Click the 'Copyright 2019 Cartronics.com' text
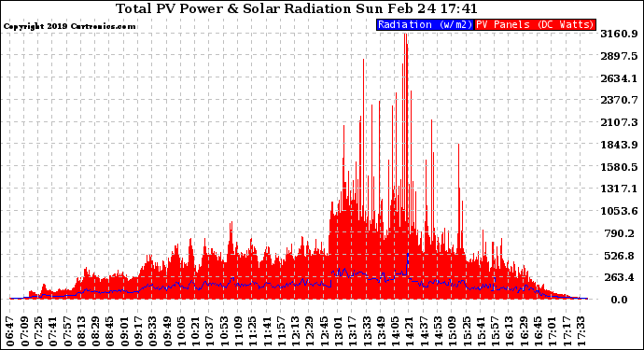Screen dimensions: 644x350 pos(69,26)
